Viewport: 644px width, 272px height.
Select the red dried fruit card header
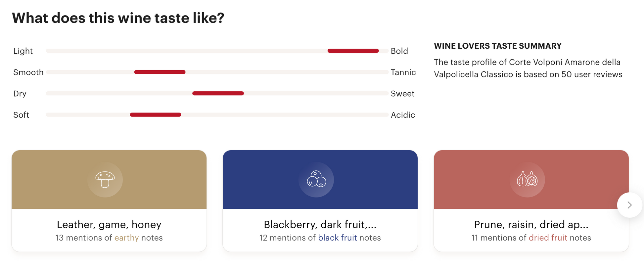click(531, 180)
